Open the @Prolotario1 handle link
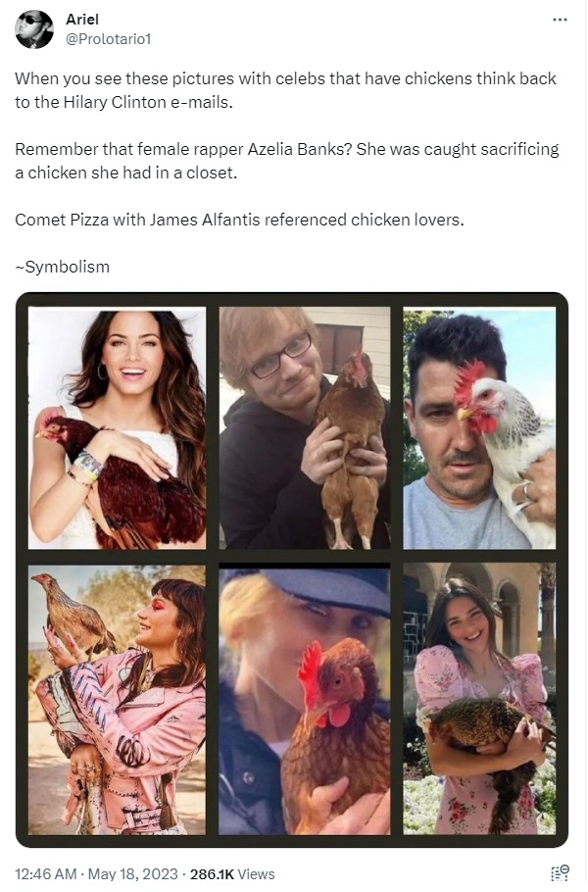The image size is (588, 892). coord(108,39)
